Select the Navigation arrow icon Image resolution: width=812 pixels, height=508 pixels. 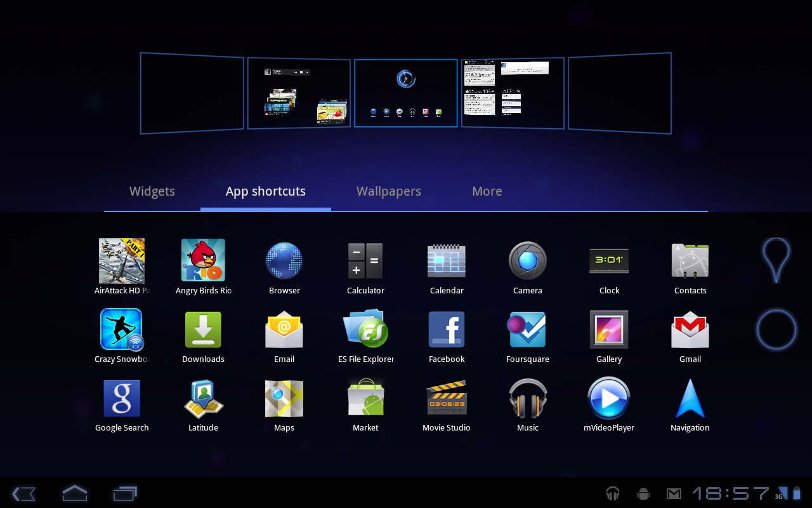coord(690,398)
